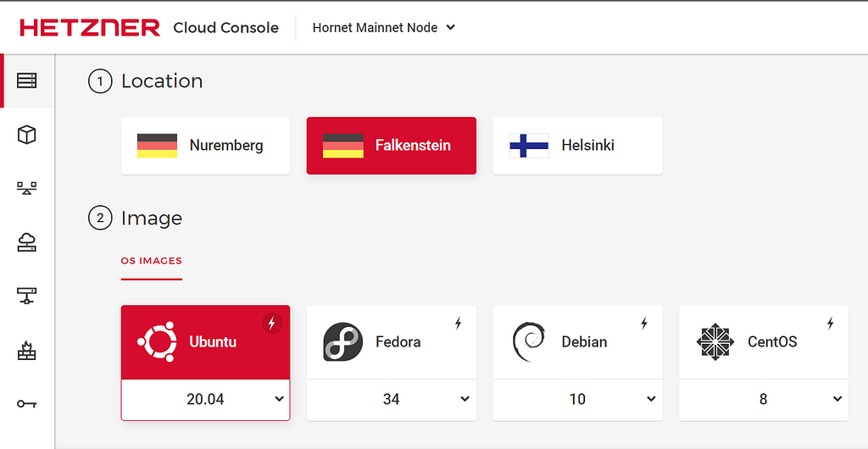Open the Security key icon in sidebar
Screen dimensions: 868x449
[26, 403]
